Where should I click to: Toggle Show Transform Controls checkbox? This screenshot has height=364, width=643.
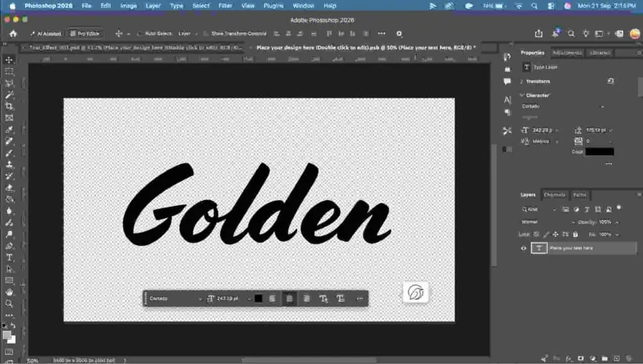pyautogui.click(x=205, y=34)
